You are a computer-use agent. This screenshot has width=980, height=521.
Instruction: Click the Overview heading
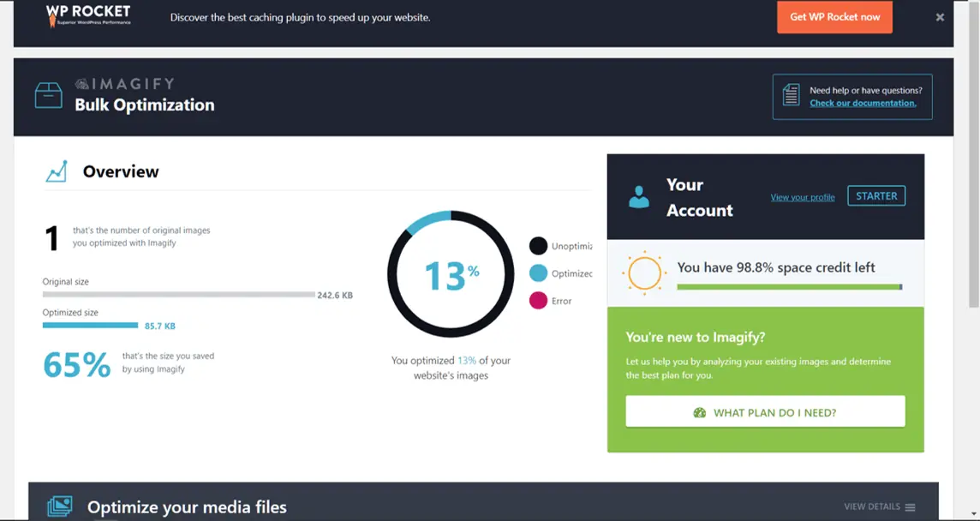[121, 171]
